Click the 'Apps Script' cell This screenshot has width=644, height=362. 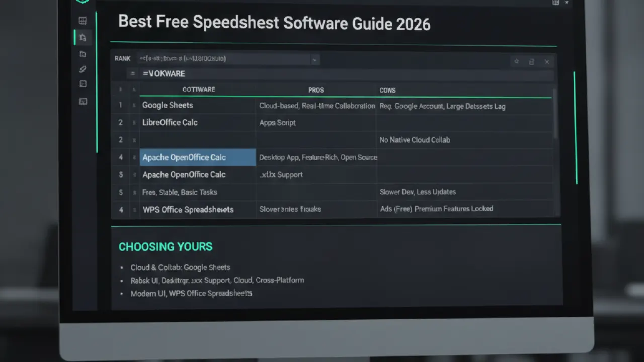(316, 123)
